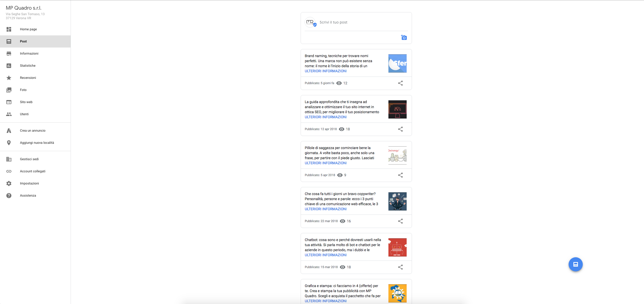Share the Brand naming post
The width and height of the screenshot is (644, 304).
(x=400, y=83)
